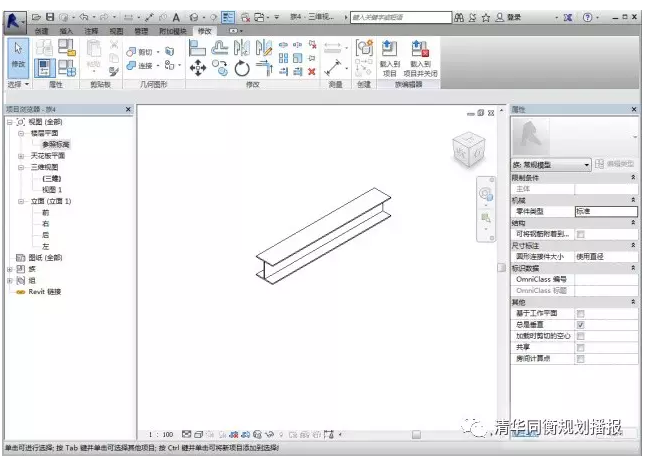The height and width of the screenshot is (459, 648).
Task: Toggle the 可将钢筋附着到 checkbox
Action: pos(580,234)
